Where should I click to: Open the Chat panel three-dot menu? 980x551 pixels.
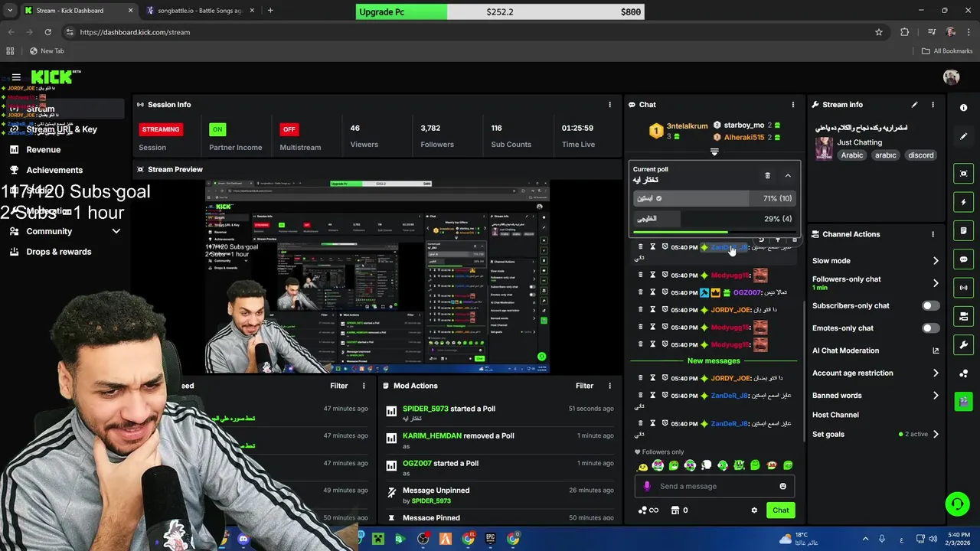click(x=792, y=105)
